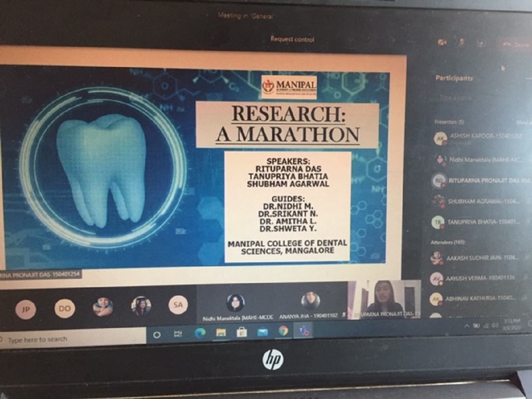Click the DO participant avatar
The height and width of the screenshot is (399, 532).
pyautogui.click(x=64, y=308)
